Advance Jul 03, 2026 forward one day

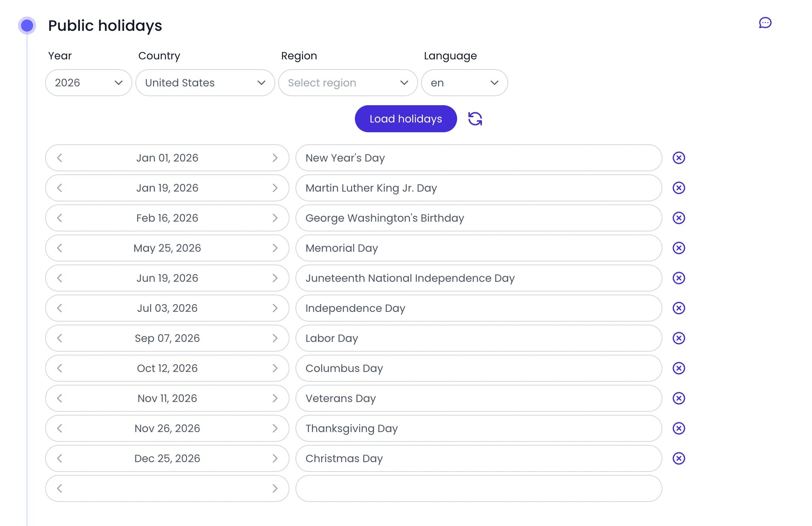pos(275,308)
